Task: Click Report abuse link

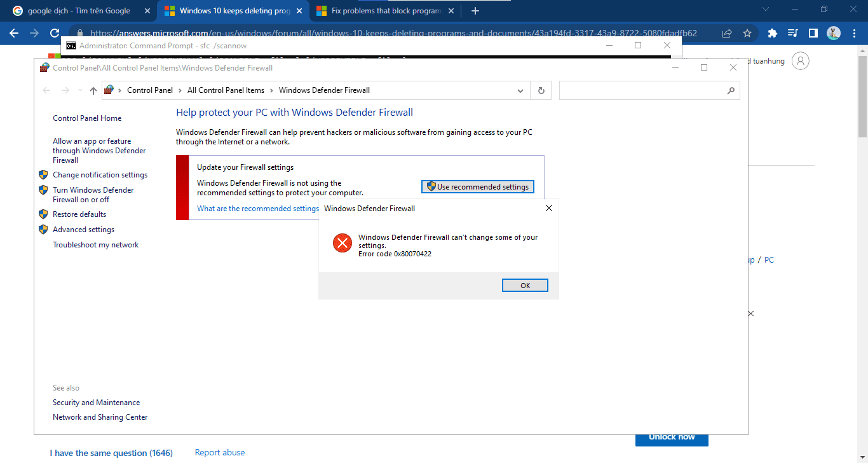Action: (220, 452)
